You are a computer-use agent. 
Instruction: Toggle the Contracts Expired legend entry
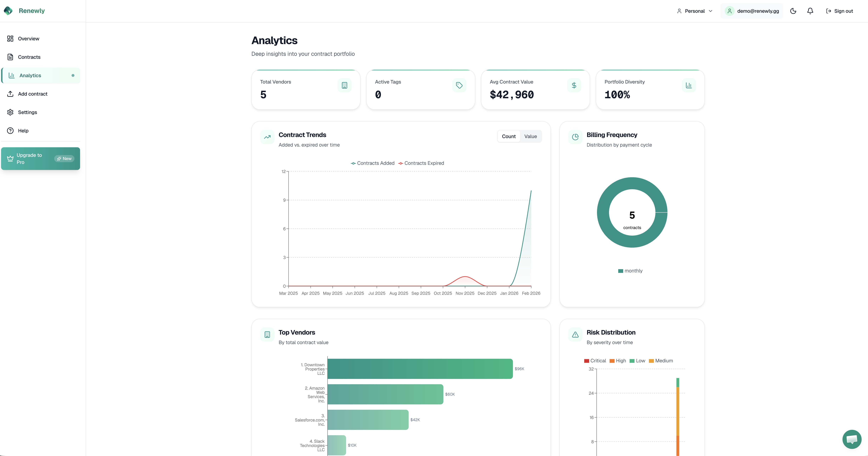421,163
